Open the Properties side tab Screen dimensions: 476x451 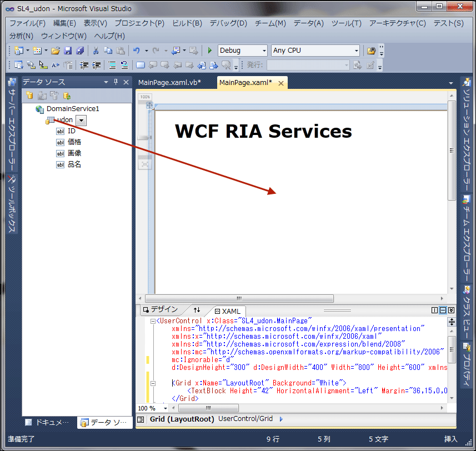coord(467,364)
